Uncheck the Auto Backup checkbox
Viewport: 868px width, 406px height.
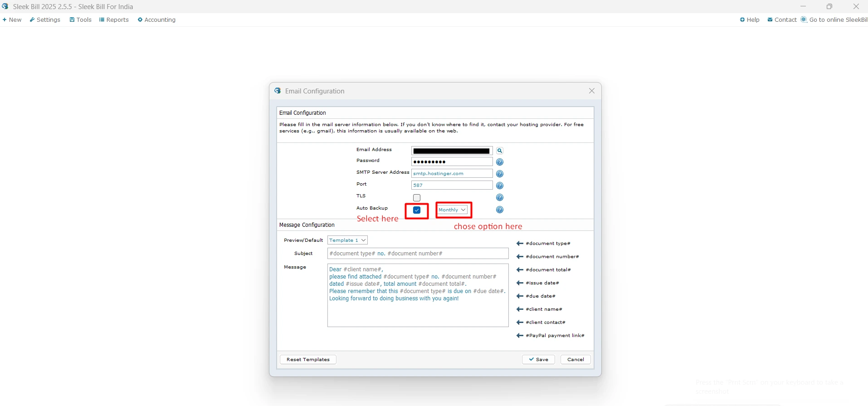[x=417, y=210]
